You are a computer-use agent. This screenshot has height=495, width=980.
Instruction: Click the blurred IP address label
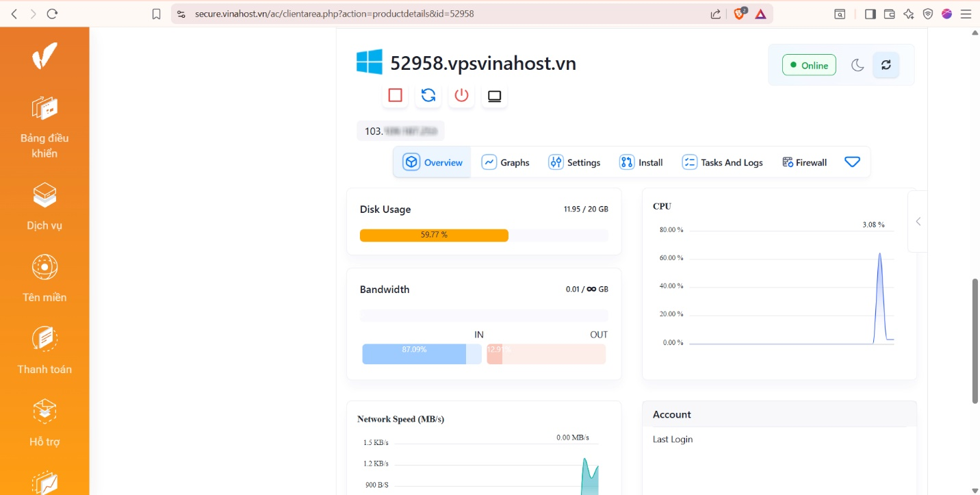pyautogui.click(x=401, y=131)
